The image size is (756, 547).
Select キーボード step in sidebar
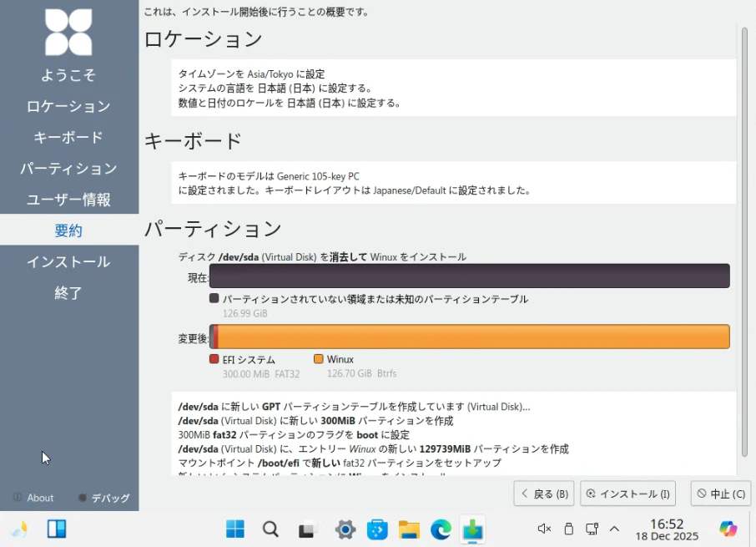(68, 138)
